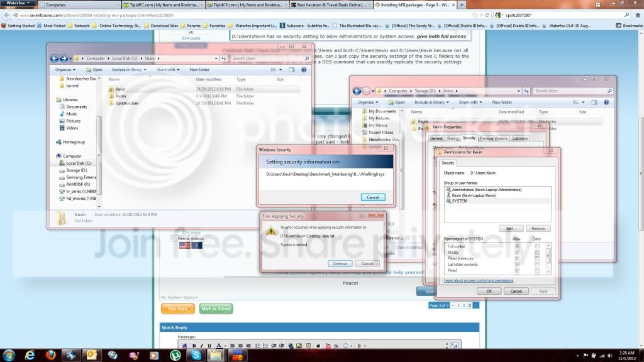The image size is (644, 362).
Task: Select the Previous Versions tab
Action: [493, 138]
